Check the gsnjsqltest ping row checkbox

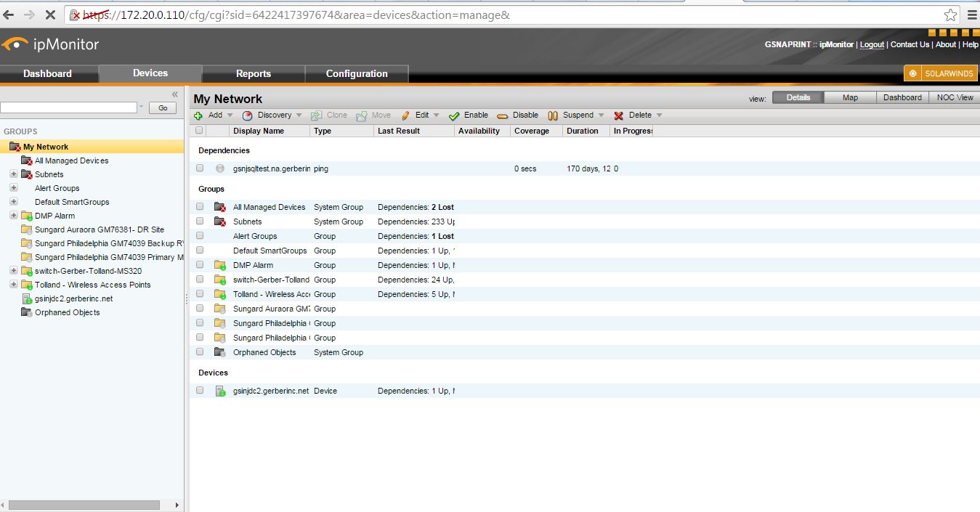click(x=200, y=168)
